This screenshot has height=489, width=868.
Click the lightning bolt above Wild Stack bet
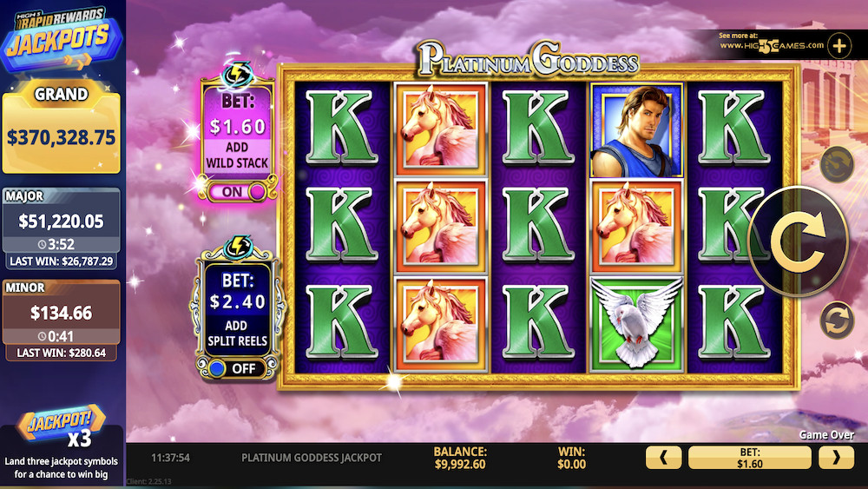pyautogui.click(x=238, y=74)
